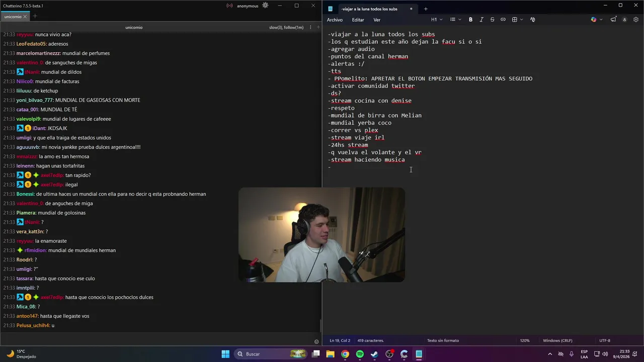Open File Explorer from taskbar
Image resolution: width=644 pixels, height=362 pixels.
tap(331, 354)
